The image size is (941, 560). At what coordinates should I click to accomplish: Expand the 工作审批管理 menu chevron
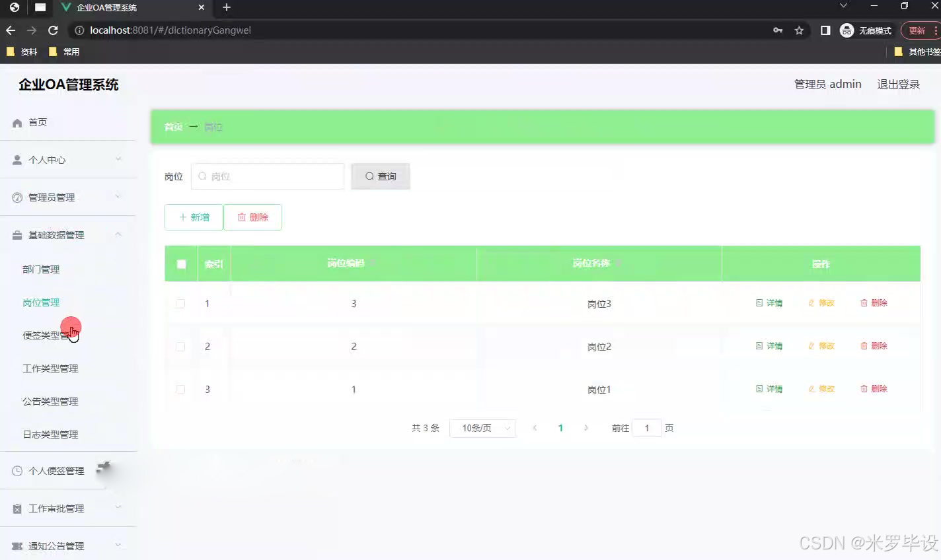[118, 508]
